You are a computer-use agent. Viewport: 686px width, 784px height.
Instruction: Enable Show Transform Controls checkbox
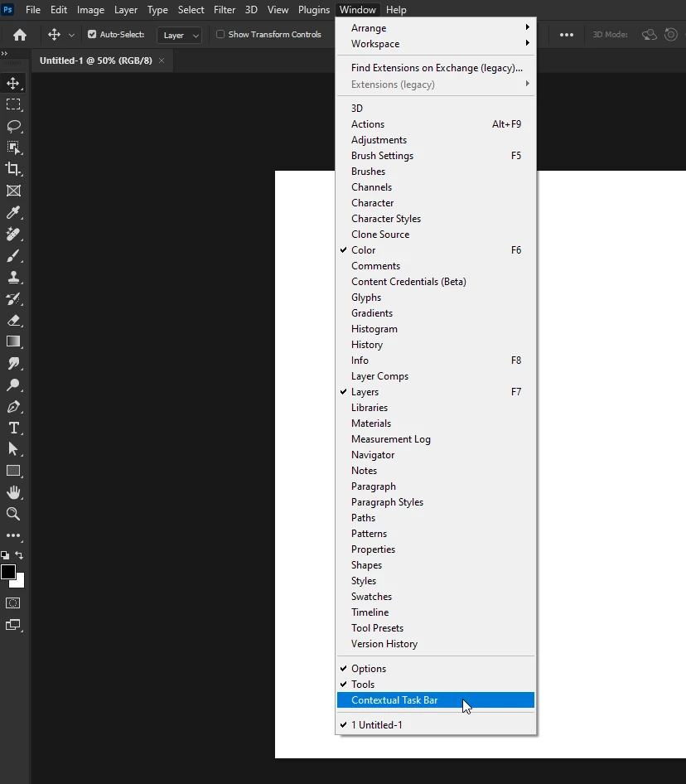(220, 34)
